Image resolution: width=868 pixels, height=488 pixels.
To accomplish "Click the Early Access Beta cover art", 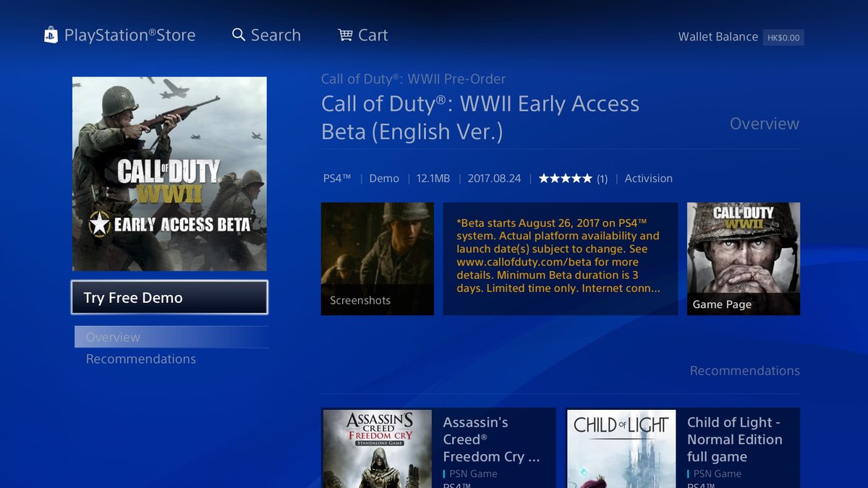I will (169, 174).
